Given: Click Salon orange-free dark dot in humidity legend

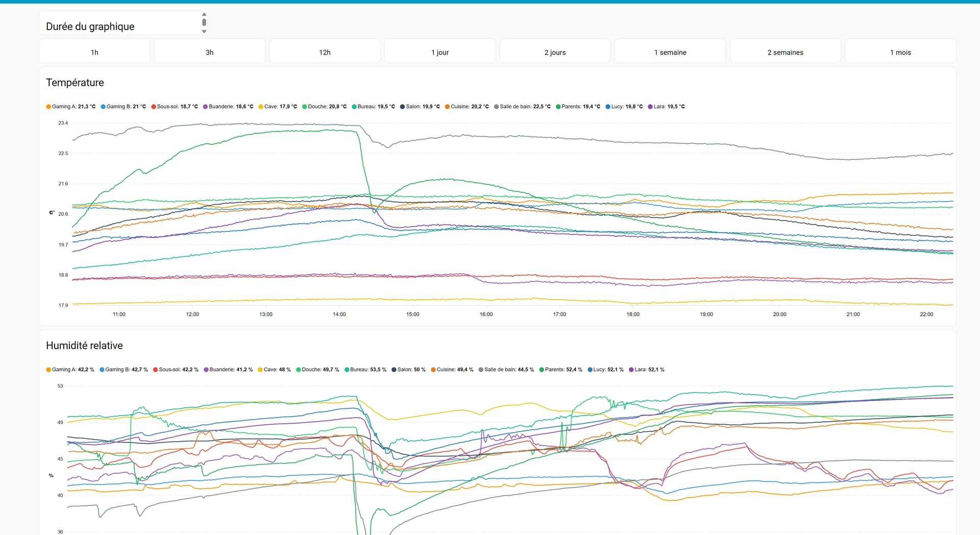Looking at the screenshot, I should 394,370.
